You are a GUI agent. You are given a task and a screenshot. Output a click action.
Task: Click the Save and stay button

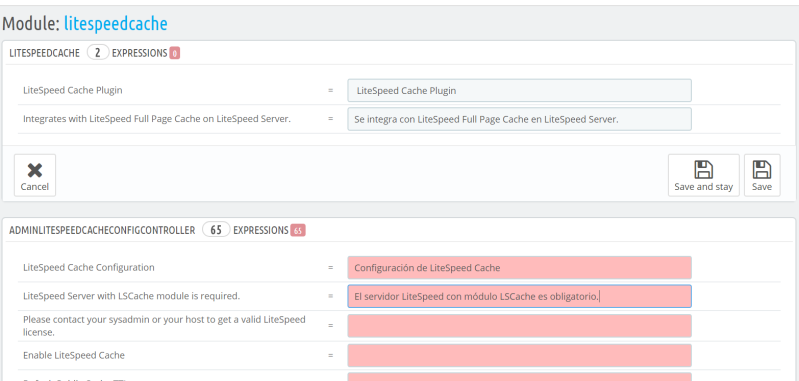tap(704, 175)
